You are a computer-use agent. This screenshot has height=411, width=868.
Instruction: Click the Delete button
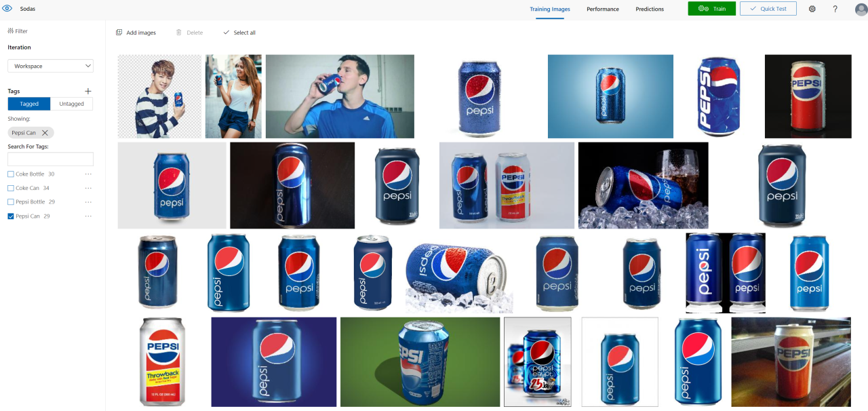coord(189,33)
